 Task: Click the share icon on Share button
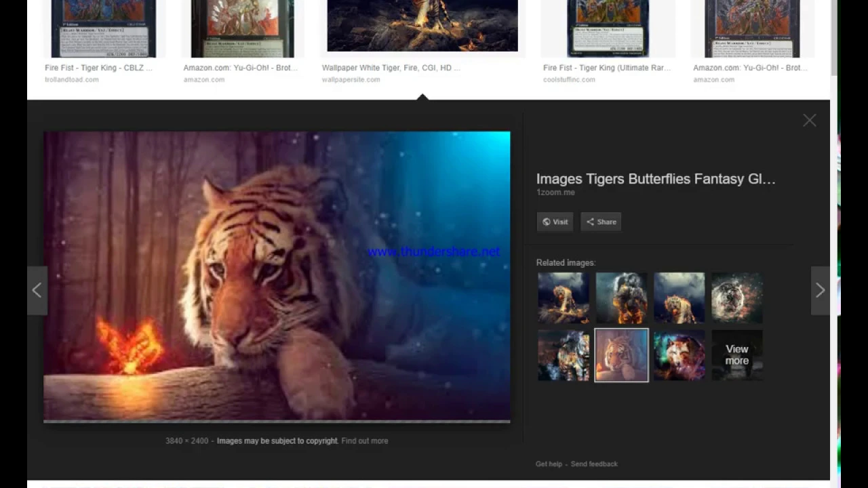pos(590,222)
